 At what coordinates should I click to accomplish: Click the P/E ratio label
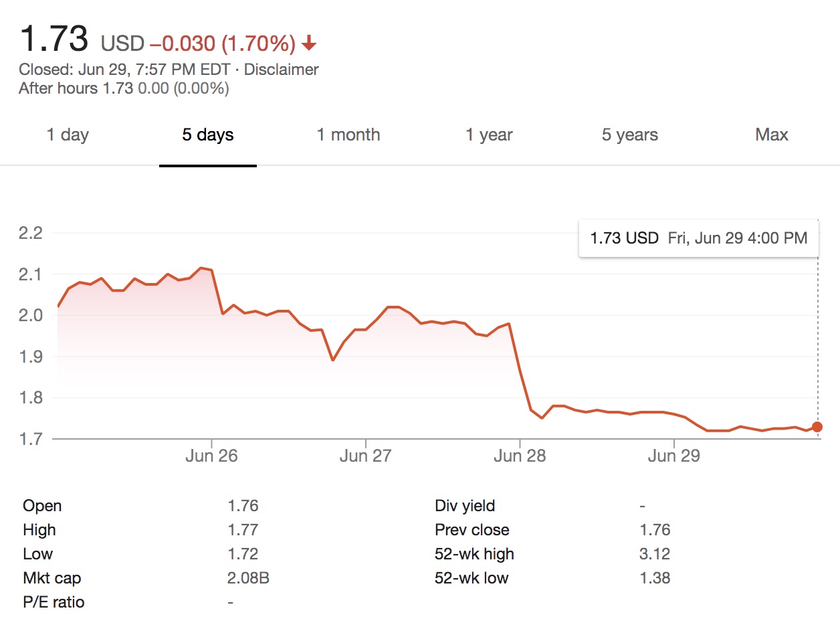click(x=54, y=602)
